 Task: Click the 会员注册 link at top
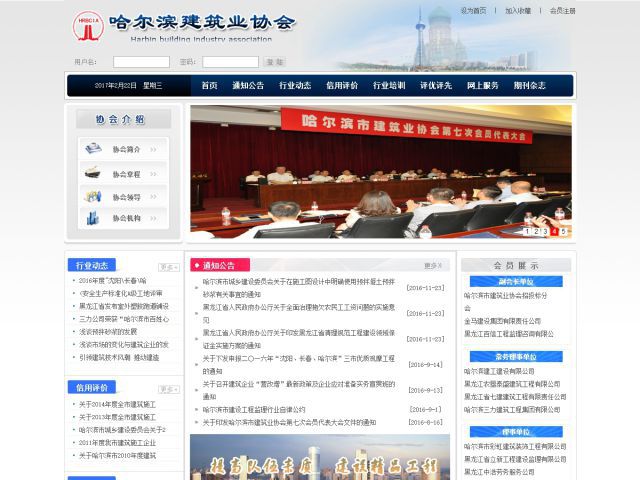563,10
